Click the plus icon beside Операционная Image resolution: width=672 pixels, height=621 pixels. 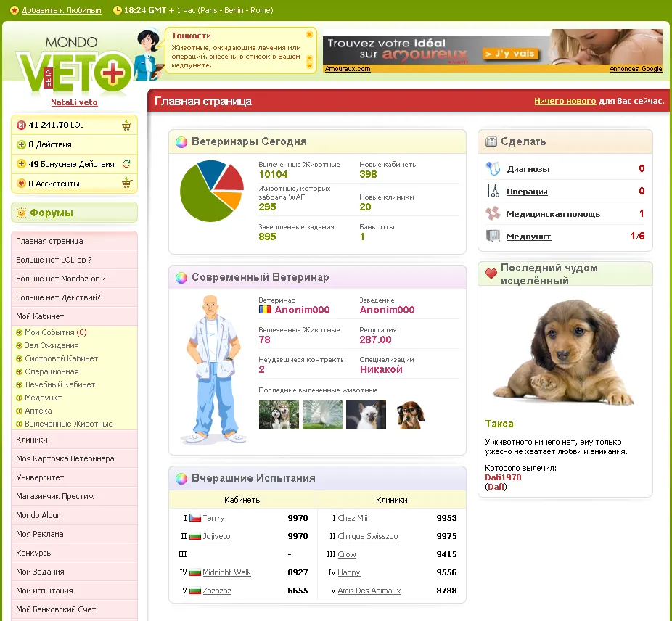pyautogui.click(x=19, y=371)
